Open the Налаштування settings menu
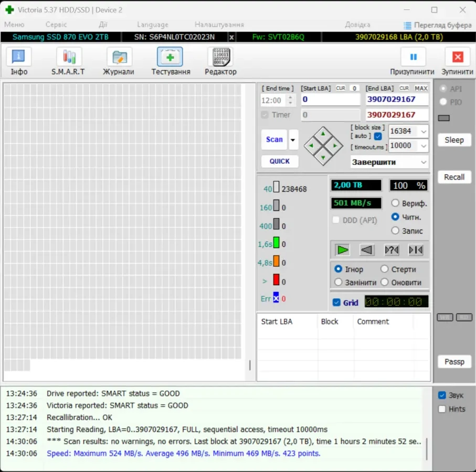Viewport: 476px width, 472px height. (219, 25)
